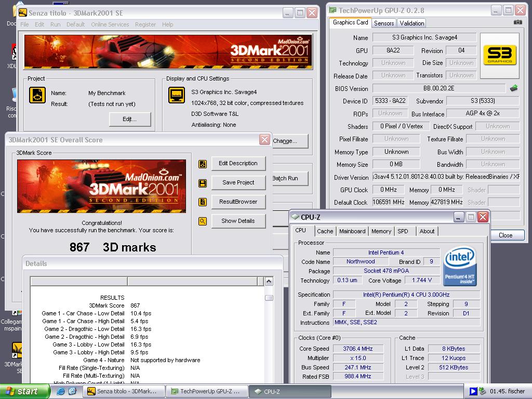Click the 867 3D marks score text
This screenshot has height=399, width=532.
113,247
